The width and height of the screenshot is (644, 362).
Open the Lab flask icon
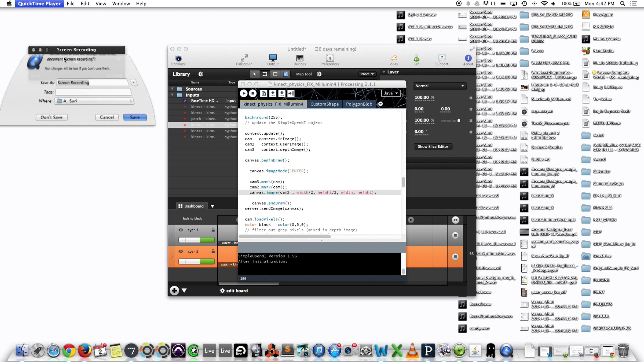pyautogui.click(x=416, y=58)
